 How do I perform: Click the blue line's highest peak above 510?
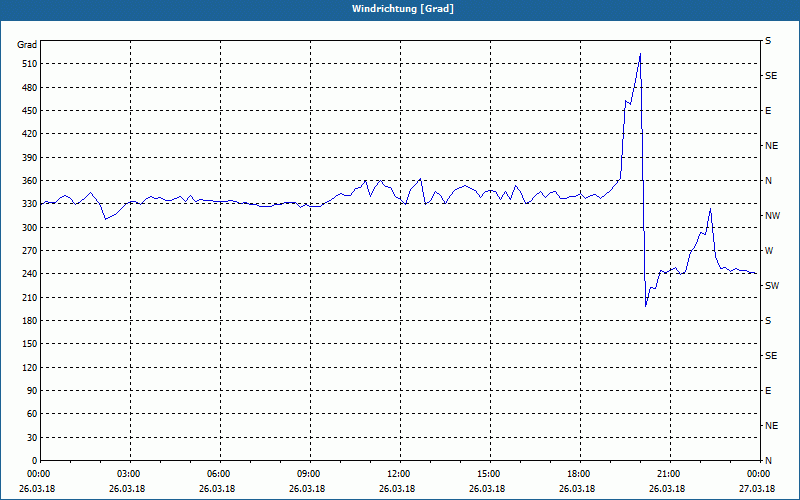point(640,54)
